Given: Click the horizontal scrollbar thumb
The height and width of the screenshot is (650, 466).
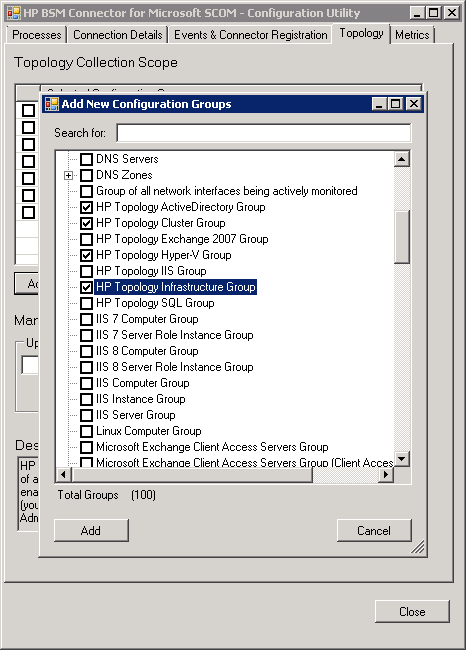Looking at the screenshot, I should click(192, 474).
